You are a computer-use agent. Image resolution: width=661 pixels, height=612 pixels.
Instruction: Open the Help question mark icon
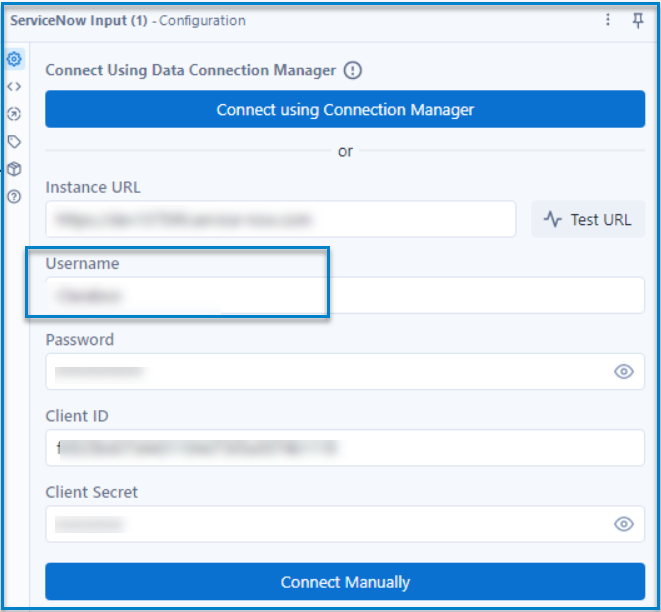click(x=14, y=196)
